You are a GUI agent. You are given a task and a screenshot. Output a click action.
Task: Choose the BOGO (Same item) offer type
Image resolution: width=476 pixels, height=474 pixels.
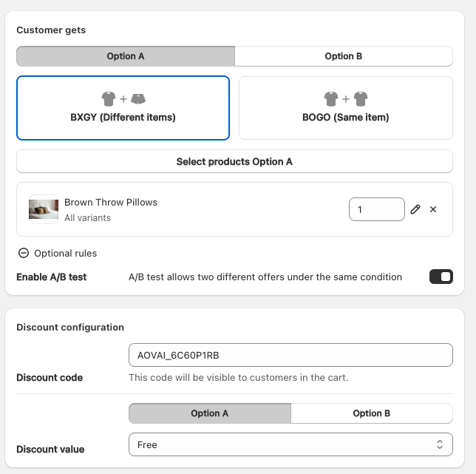(345, 108)
